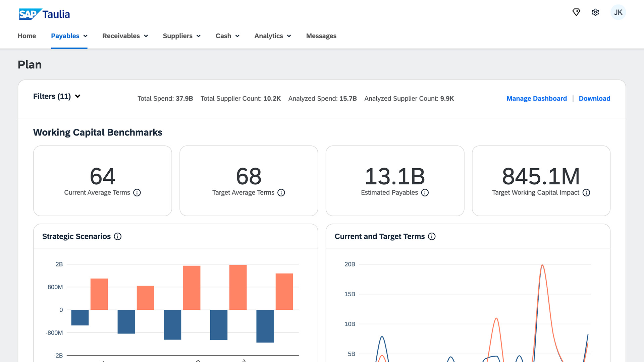Screen dimensions: 644x362
Task: Click the Download link
Action: pyautogui.click(x=594, y=99)
